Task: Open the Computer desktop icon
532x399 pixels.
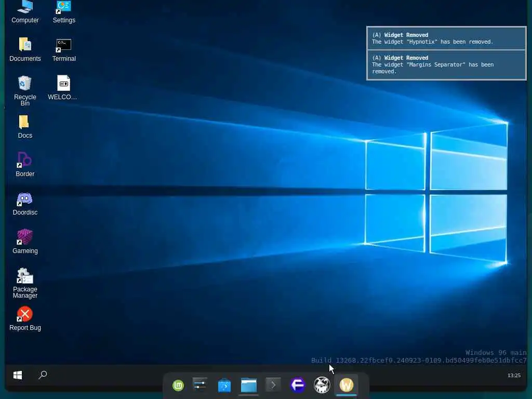Action: tap(25, 12)
